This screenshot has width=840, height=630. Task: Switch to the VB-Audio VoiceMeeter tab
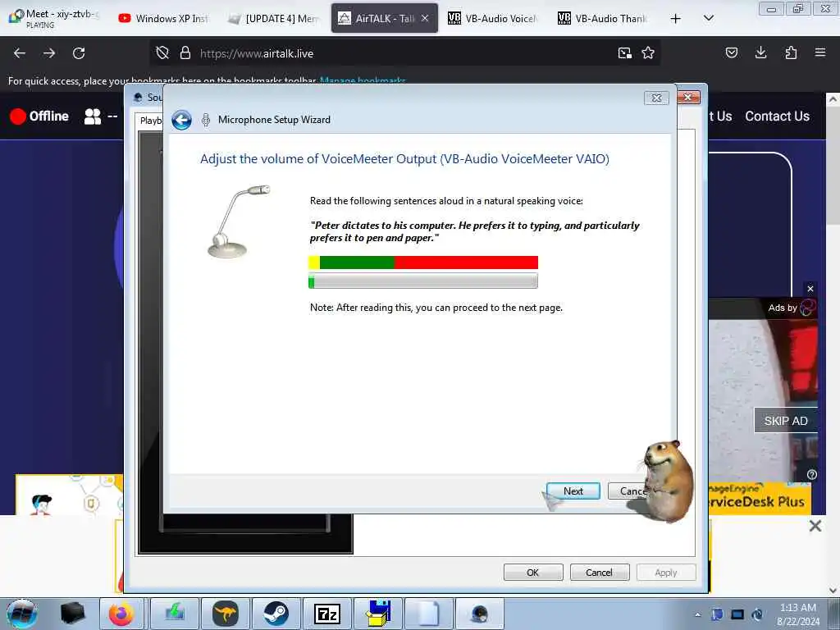493,18
